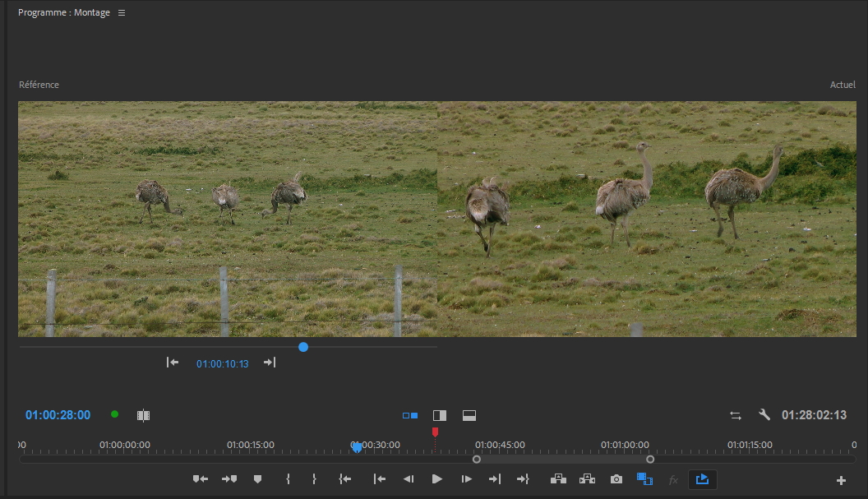This screenshot has width=868, height=499.
Task: Export frame with the camera icon
Action: pos(616,479)
